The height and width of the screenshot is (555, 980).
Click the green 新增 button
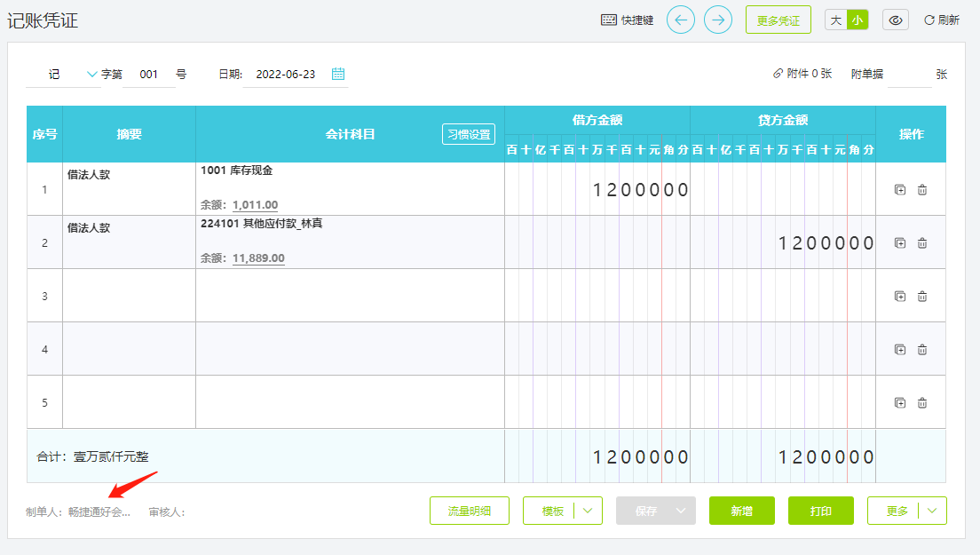[742, 511]
